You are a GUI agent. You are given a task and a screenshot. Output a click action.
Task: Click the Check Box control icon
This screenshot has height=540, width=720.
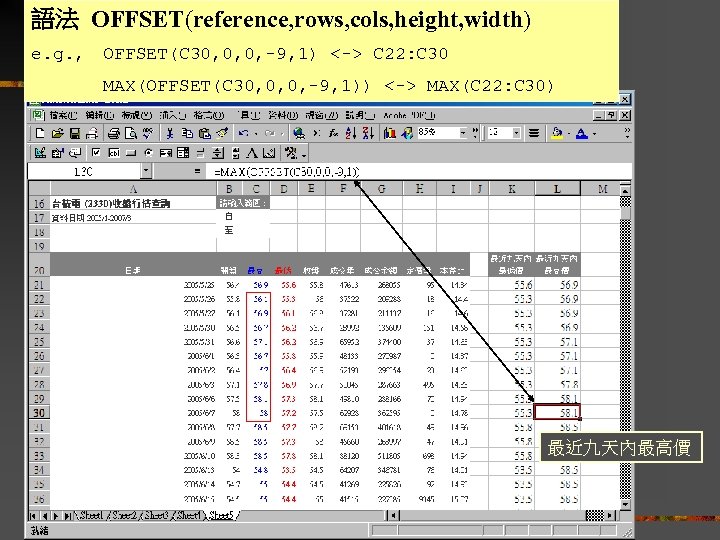(96, 152)
